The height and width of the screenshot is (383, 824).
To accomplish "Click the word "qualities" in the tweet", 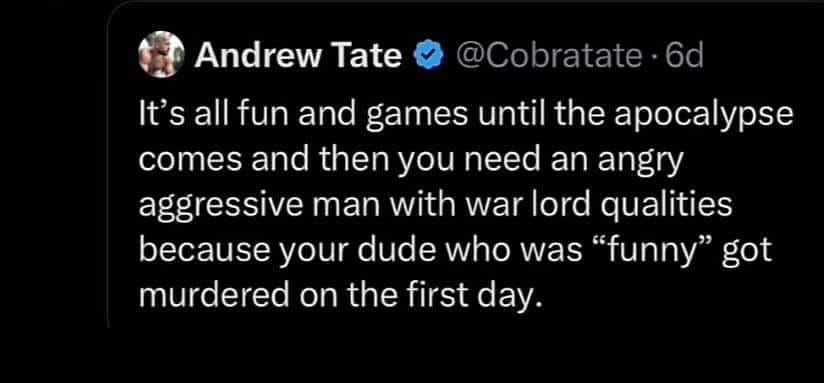I will [666, 205].
